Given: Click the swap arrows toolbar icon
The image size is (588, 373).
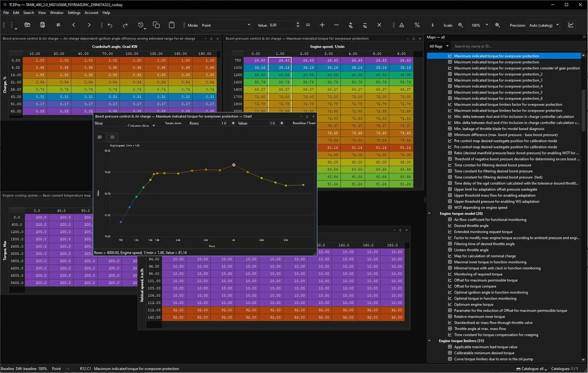Looking at the screenshot, I should point(58,25).
